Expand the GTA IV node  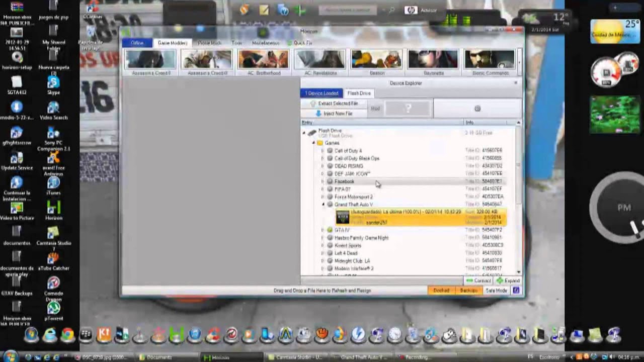click(323, 230)
